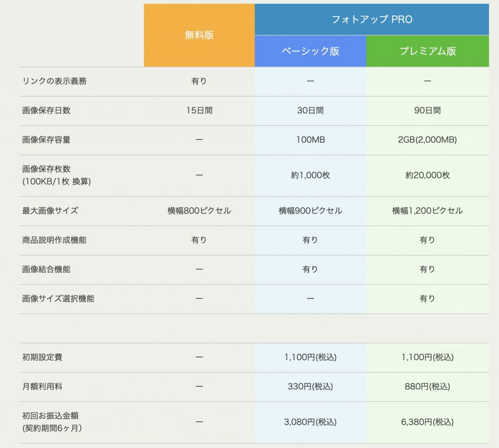The image size is (499, 448).
Task: Click the 初回お振込金額 row label
Action: [x=52, y=422]
